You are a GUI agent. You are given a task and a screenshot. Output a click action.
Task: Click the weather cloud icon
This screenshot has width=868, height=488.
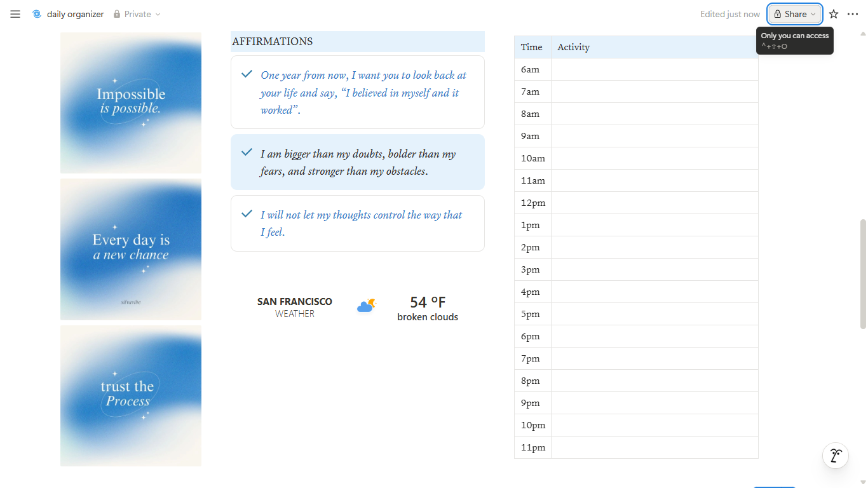click(366, 306)
